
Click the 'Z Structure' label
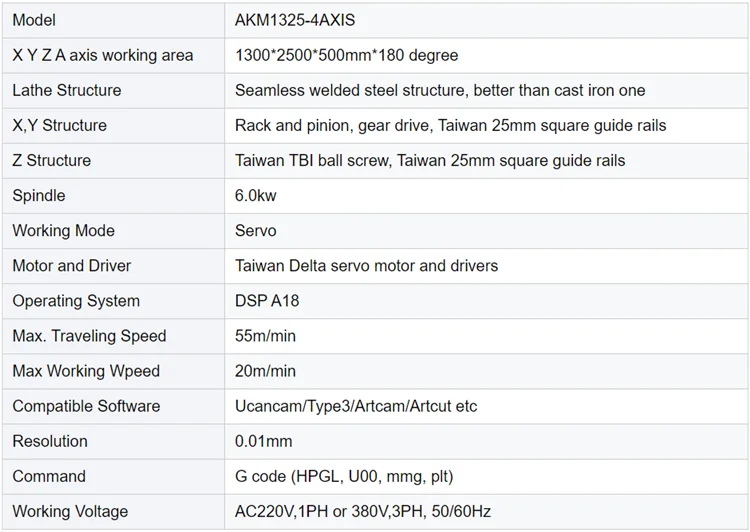[x=52, y=160]
